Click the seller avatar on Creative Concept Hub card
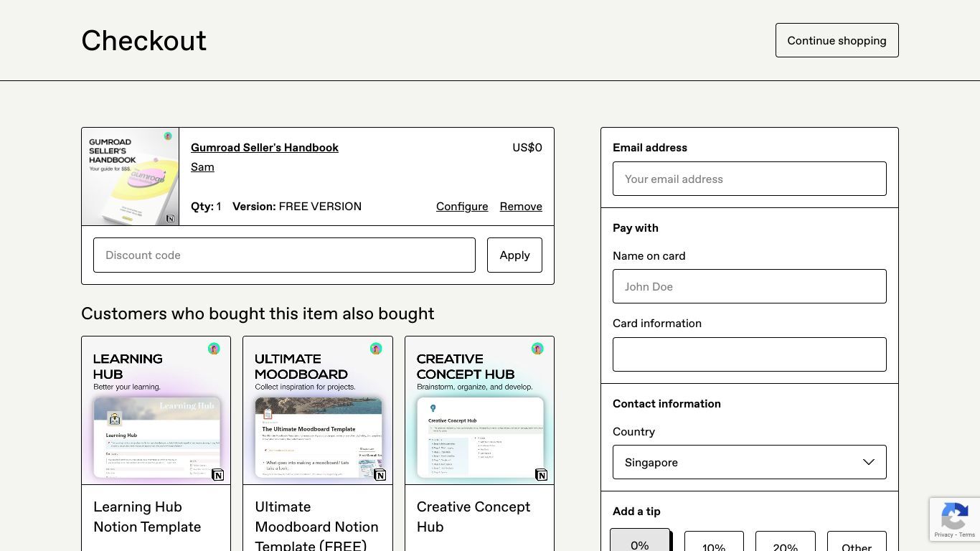This screenshot has width=980, height=551. [x=537, y=349]
